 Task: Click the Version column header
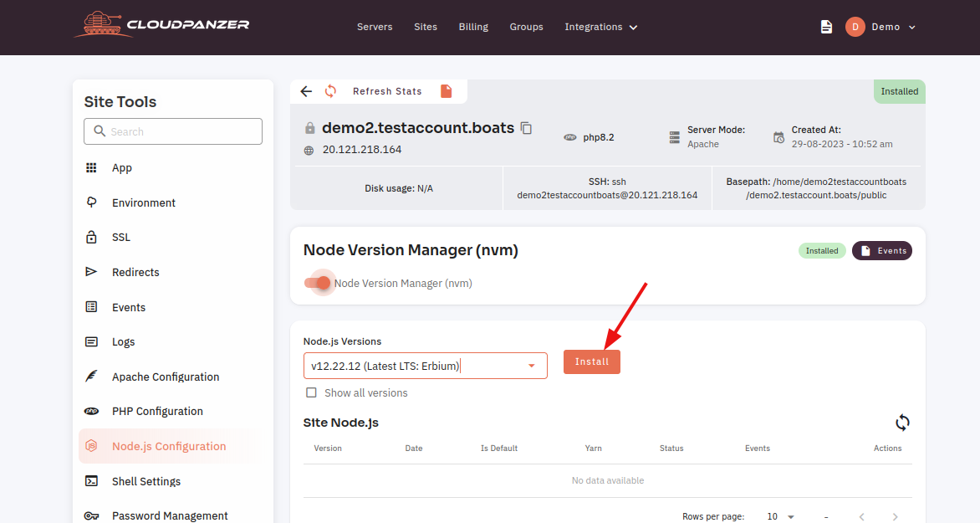pyautogui.click(x=328, y=449)
